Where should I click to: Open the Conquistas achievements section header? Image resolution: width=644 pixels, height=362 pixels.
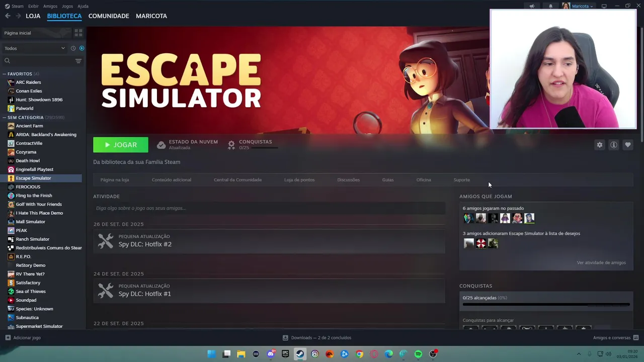pyautogui.click(x=475, y=286)
